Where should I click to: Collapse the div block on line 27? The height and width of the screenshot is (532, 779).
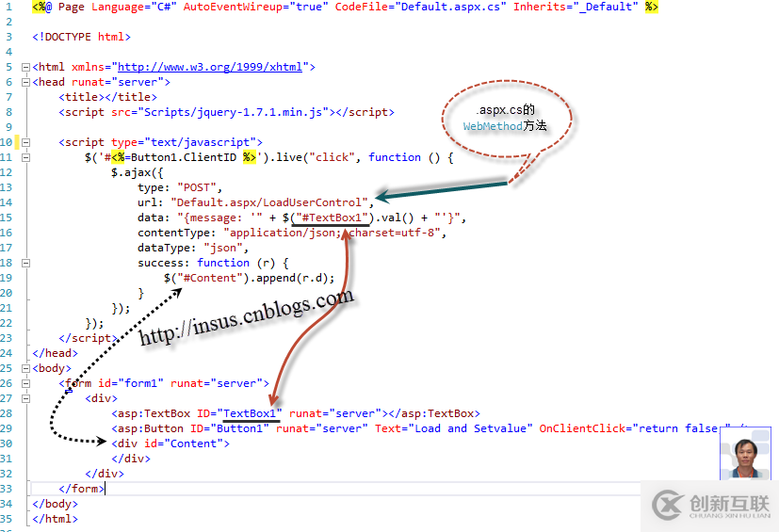[25, 398]
